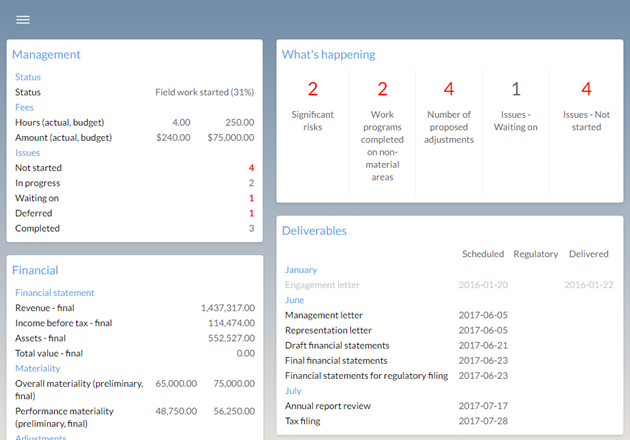Click the What's happening heading
The image size is (630, 440).
point(328,55)
